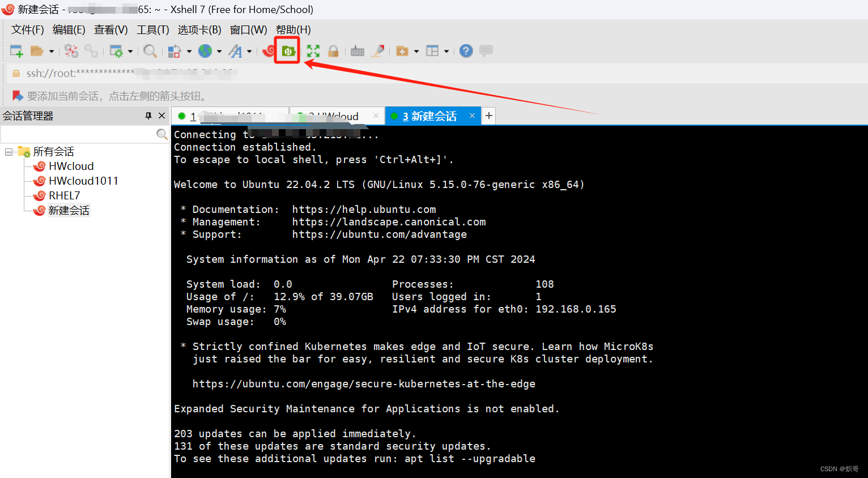Image resolution: width=868 pixels, height=478 pixels.
Task: Click the color scheme squares icon
Action: (175, 51)
